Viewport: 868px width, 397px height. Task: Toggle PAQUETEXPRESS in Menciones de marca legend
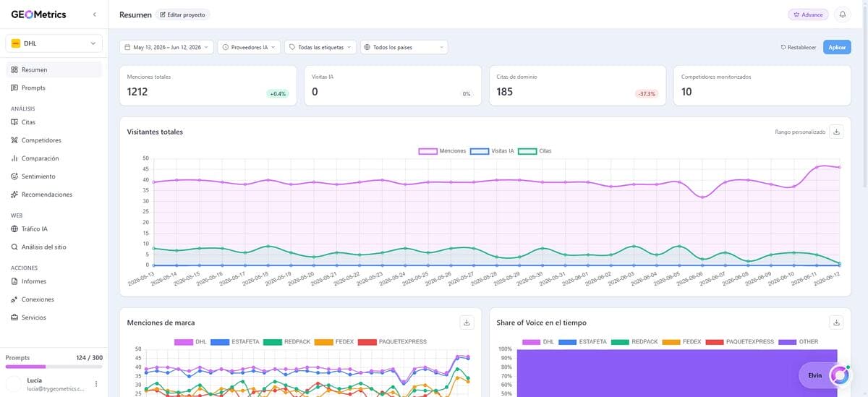[x=392, y=341]
